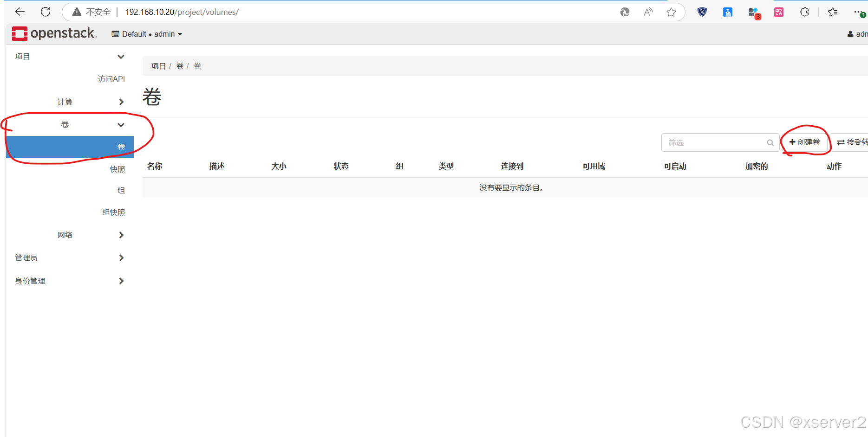The width and height of the screenshot is (868, 437).
Task: Sort by the 加密的 column header
Action: click(757, 166)
